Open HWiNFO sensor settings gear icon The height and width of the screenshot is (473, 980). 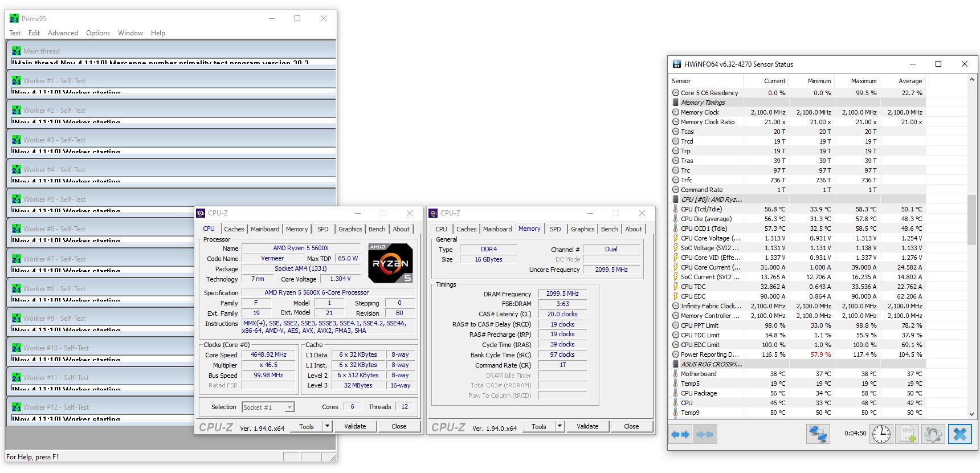tap(933, 434)
